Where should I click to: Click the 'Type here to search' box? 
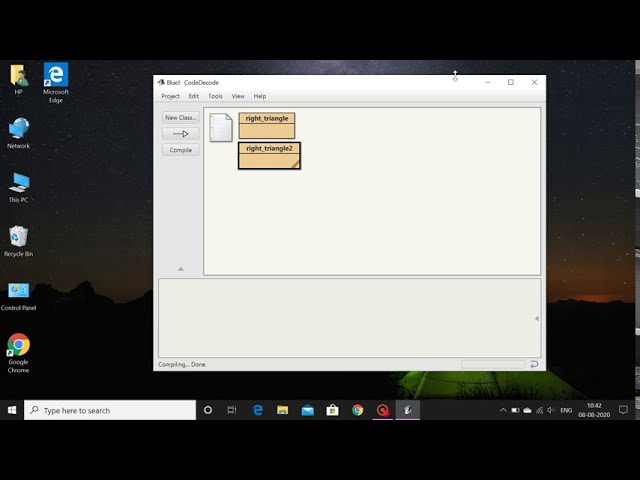pos(110,410)
